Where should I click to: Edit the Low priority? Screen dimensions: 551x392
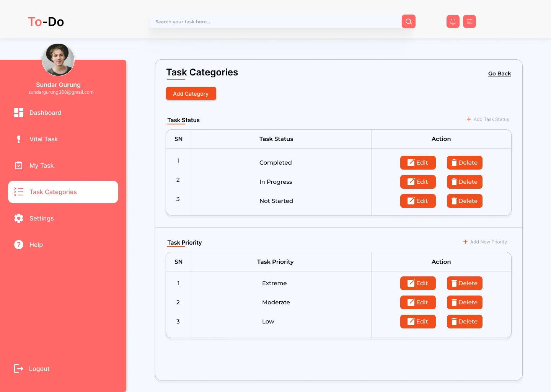[418, 322]
